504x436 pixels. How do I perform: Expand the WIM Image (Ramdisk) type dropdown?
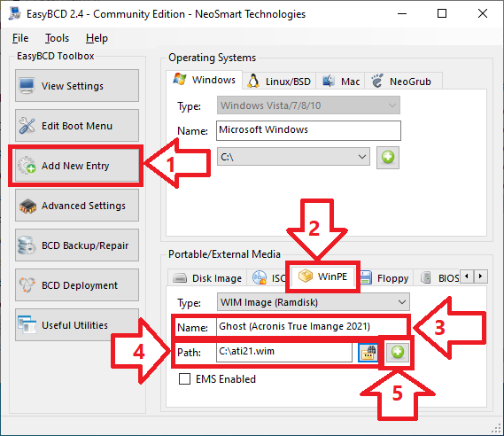click(314, 302)
